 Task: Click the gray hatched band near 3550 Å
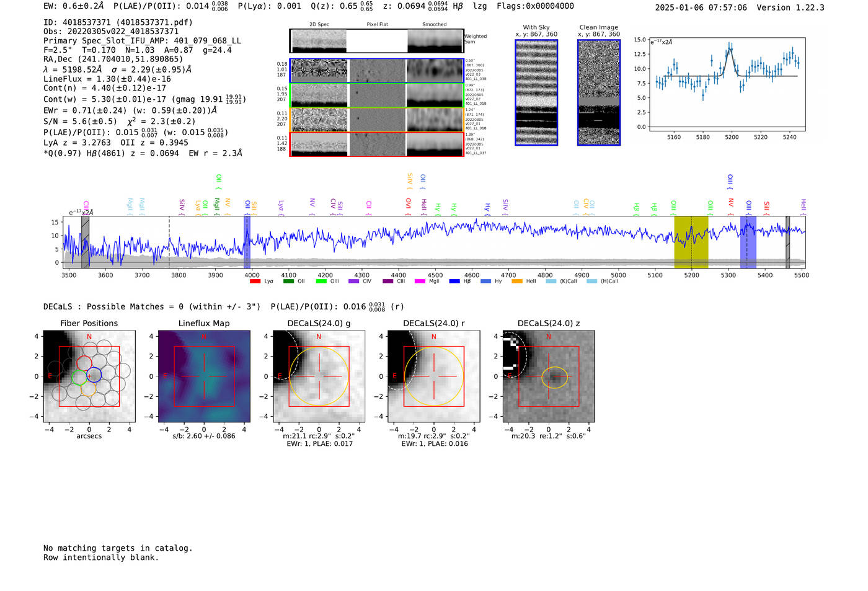(x=86, y=242)
